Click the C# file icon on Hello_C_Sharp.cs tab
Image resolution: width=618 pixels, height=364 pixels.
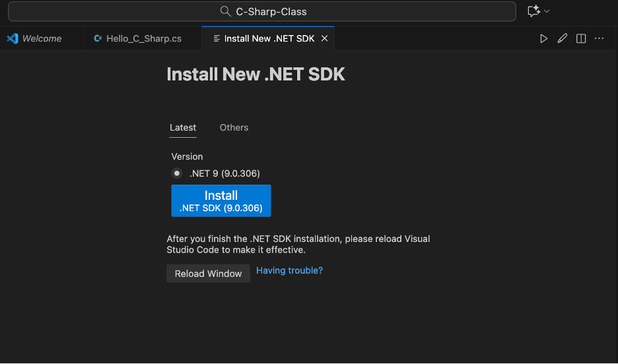[98, 38]
